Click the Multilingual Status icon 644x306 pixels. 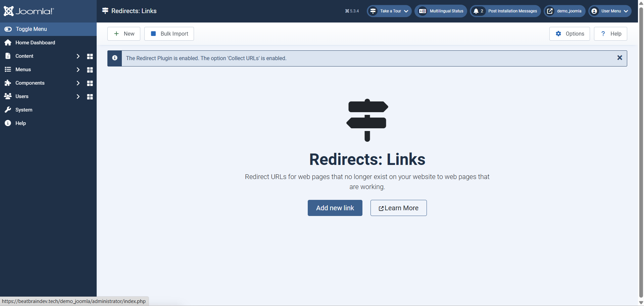(x=423, y=11)
